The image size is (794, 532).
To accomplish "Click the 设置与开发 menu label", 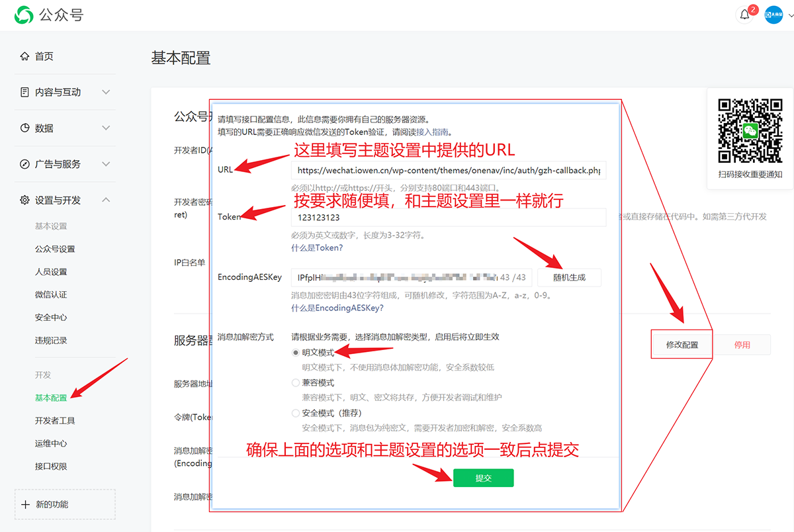I will pyautogui.click(x=58, y=200).
